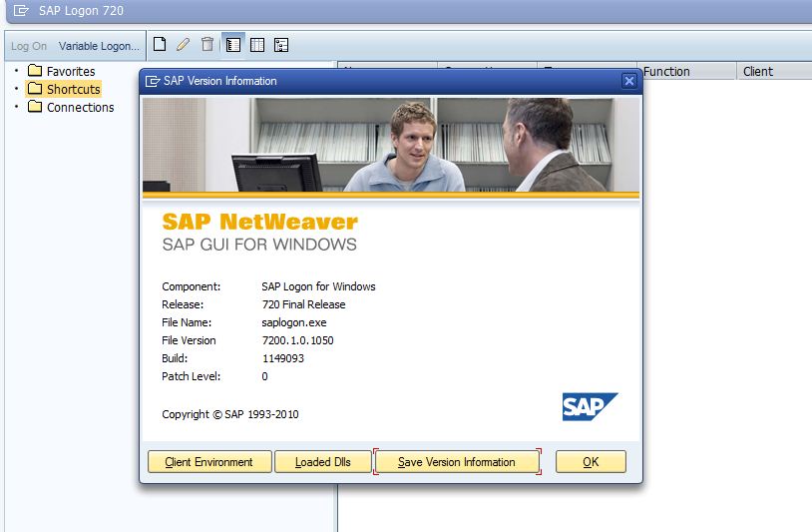Click the 'Component:' label
Screen dimensions: 812x532
click(192, 286)
